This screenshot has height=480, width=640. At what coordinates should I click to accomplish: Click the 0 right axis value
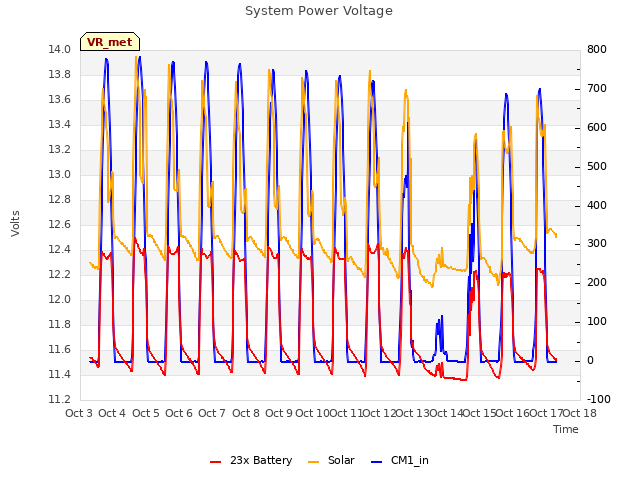pyautogui.click(x=590, y=361)
